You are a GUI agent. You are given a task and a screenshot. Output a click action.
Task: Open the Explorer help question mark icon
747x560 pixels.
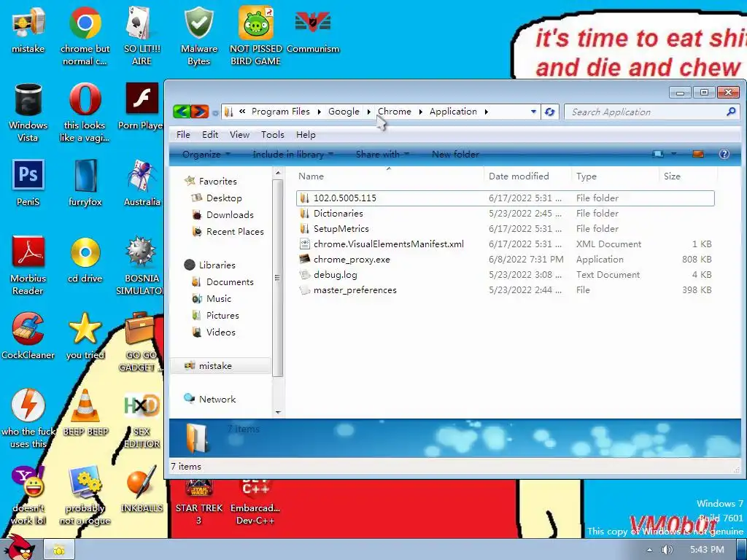724,154
